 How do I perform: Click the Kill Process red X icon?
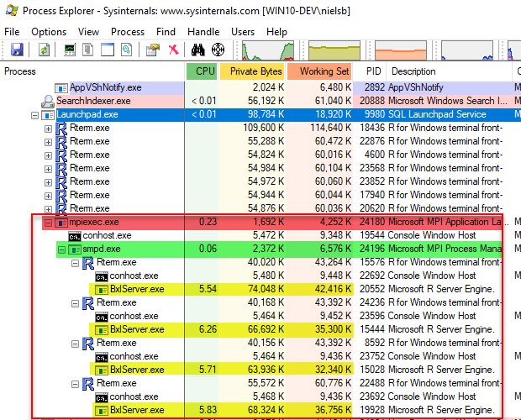173,50
